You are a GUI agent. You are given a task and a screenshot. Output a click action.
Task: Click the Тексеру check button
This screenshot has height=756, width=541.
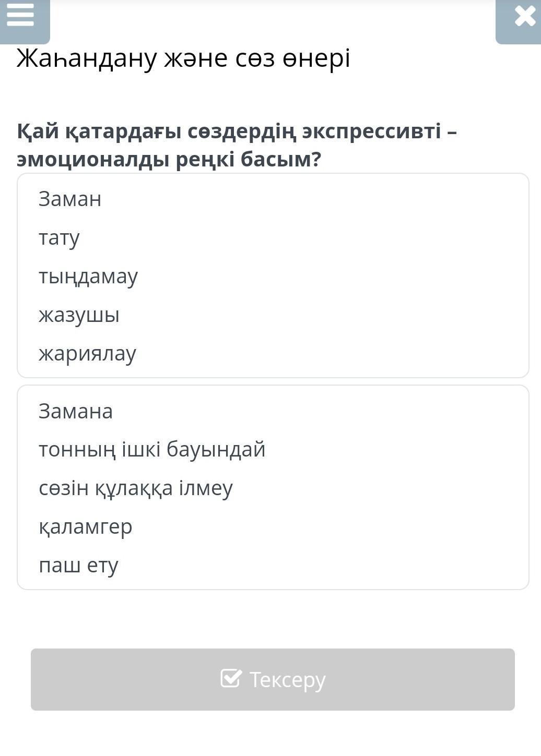[x=273, y=679]
